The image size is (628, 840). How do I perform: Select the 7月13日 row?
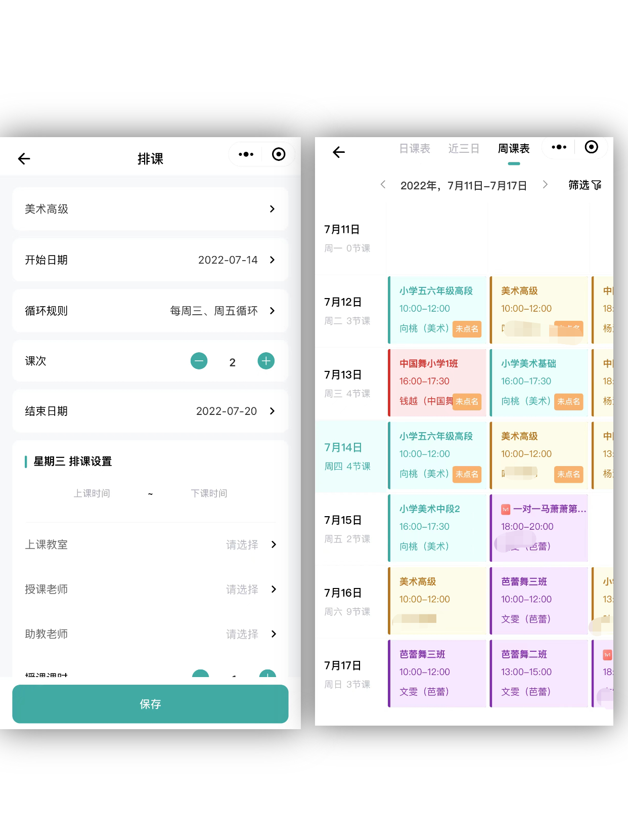[x=350, y=384]
